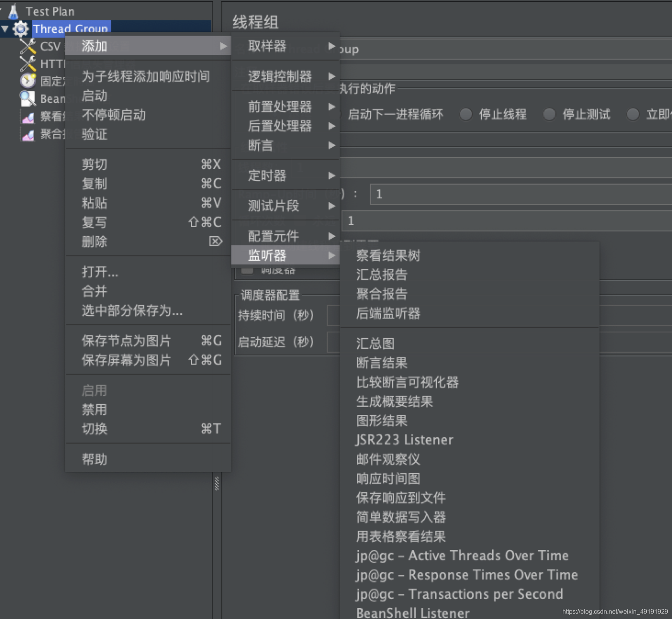Click 禁用 menu entry

148,410
